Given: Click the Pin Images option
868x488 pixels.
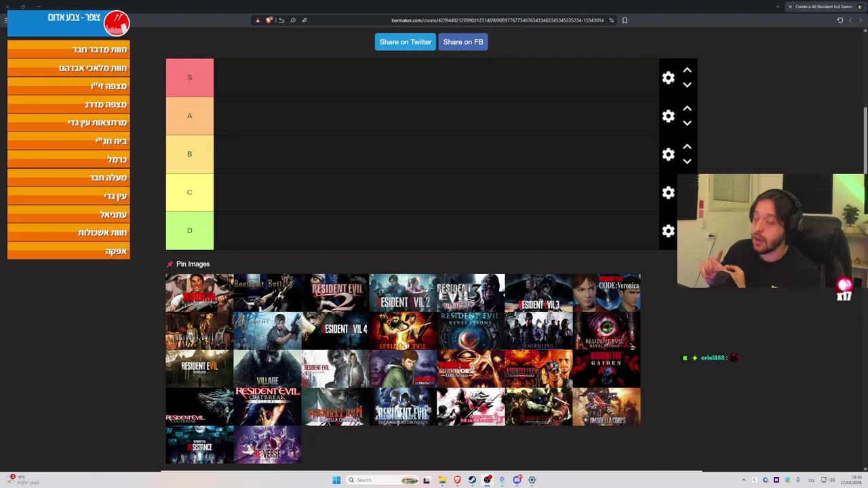Looking at the screenshot, I should 189,264.
